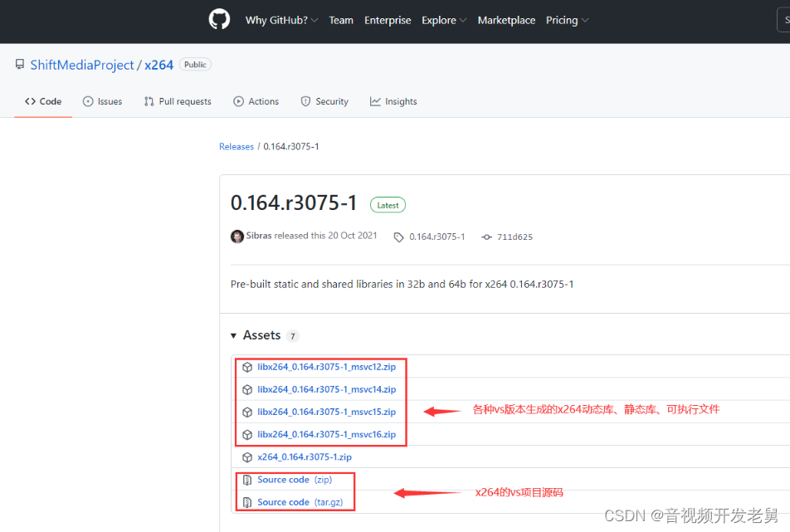790x532 pixels.
Task: Click 'released this 20 Oct 2021' text
Action: 325,235
